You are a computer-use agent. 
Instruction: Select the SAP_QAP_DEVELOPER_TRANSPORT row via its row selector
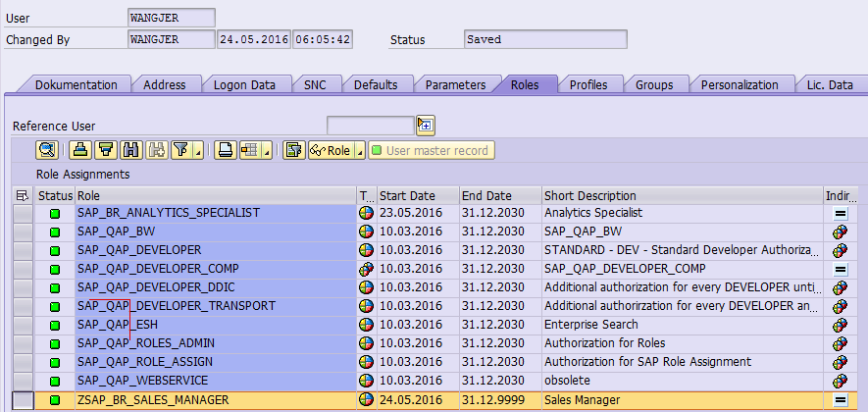point(24,306)
